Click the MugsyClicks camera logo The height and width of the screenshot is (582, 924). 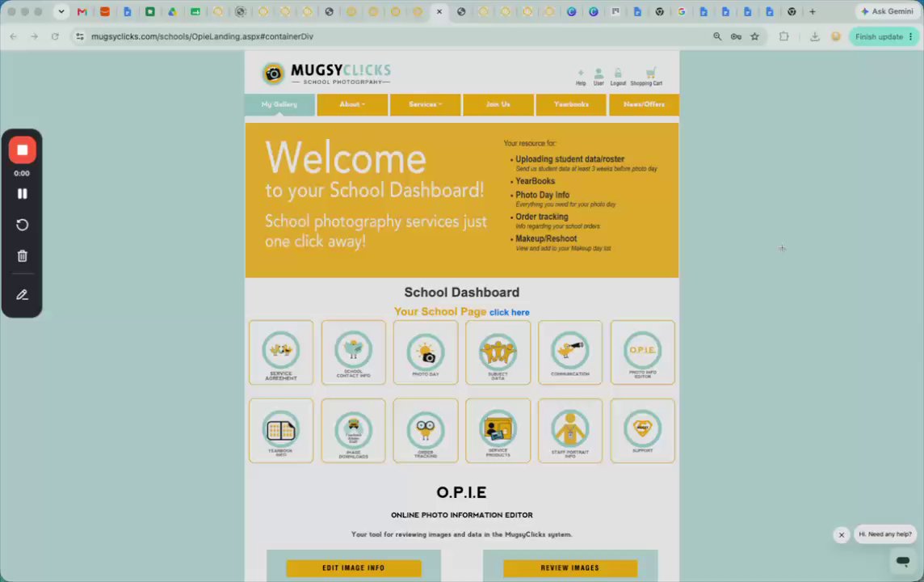tap(273, 74)
